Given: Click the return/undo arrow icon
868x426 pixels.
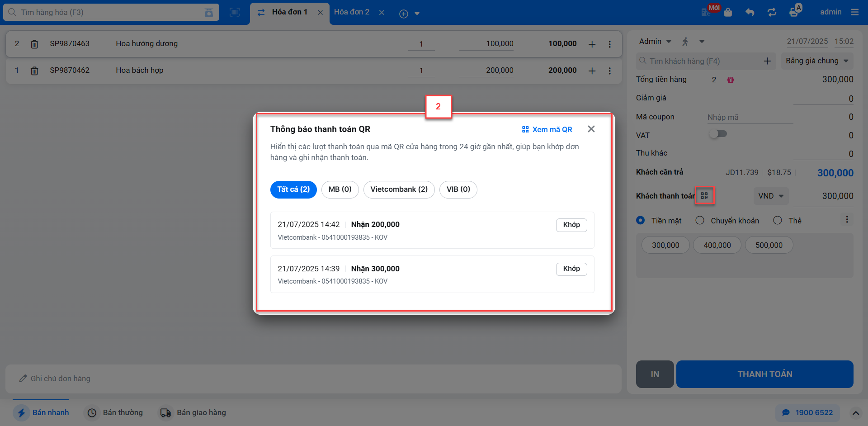Looking at the screenshot, I should [x=750, y=12].
